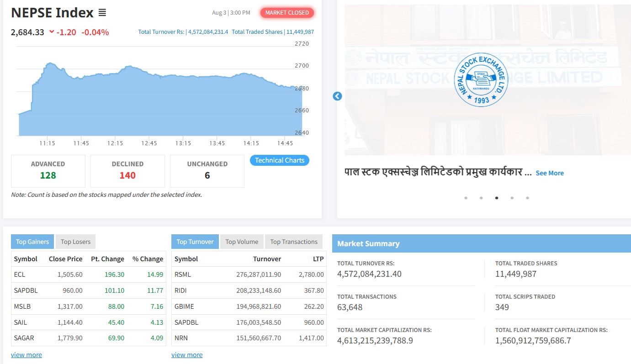
Task: Select the fourth carousel dot indicator
Action: 512,198
